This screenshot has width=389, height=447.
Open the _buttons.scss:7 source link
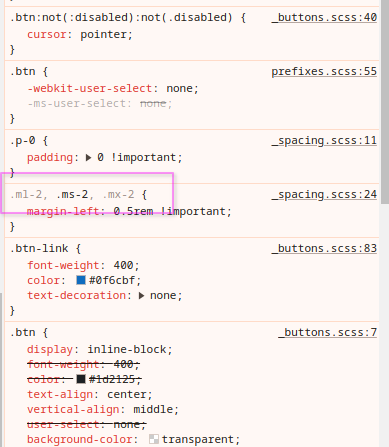point(328,332)
